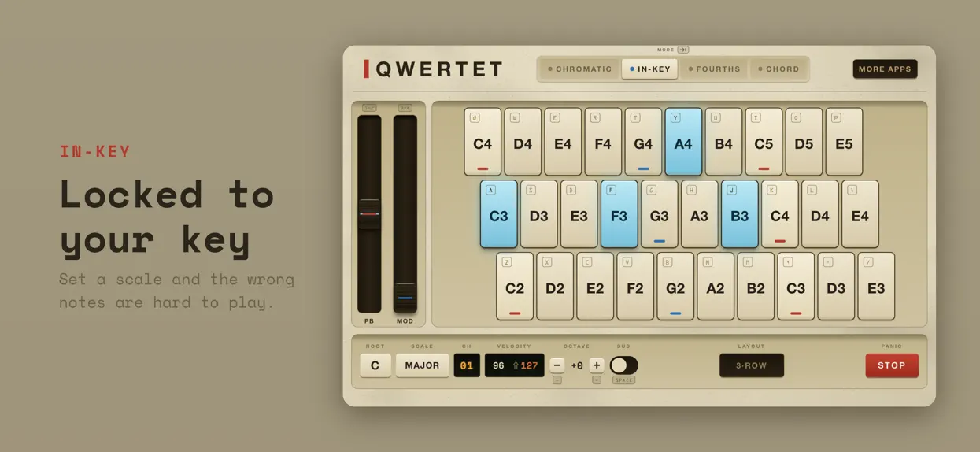Play the A2 key labeled N
This screenshot has height=452, width=980.
716,287
